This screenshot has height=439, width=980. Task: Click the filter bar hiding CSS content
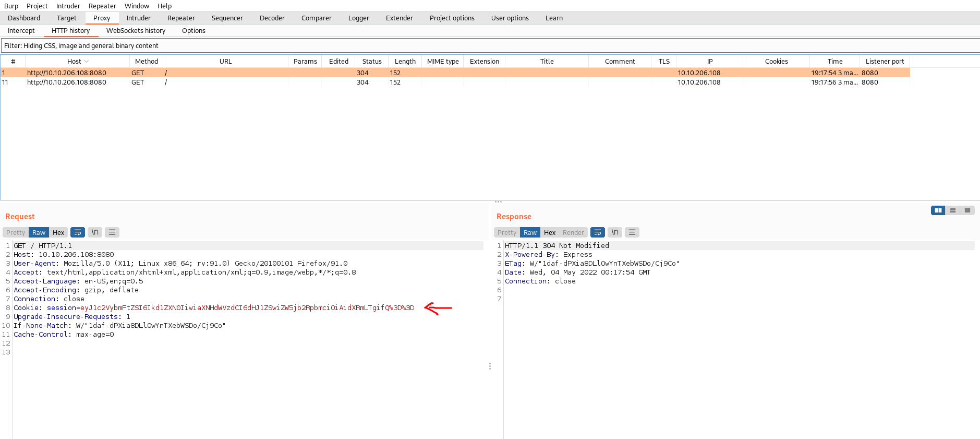pyautogui.click(x=490, y=45)
